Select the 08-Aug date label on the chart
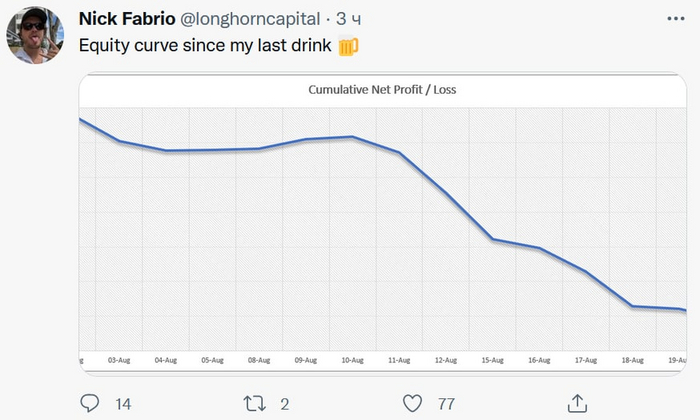 pyautogui.click(x=259, y=358)
